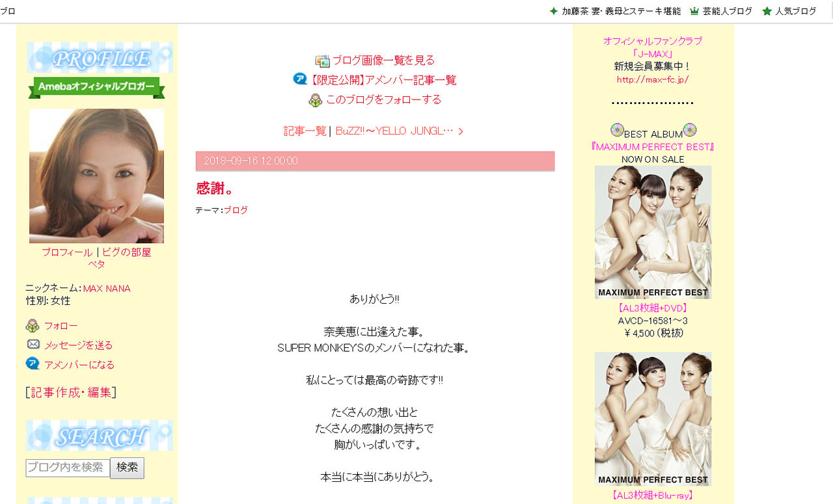Click the line 本当に本当にありがとう。

377,477
